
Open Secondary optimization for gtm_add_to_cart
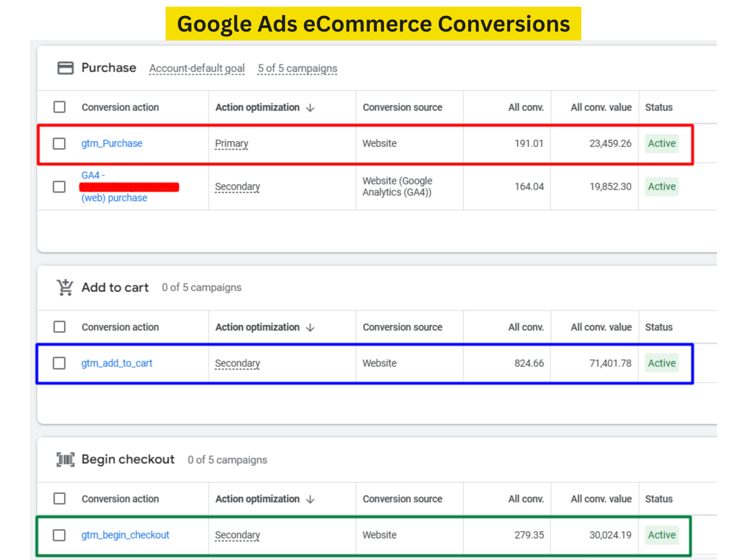[x=238, y=363]
